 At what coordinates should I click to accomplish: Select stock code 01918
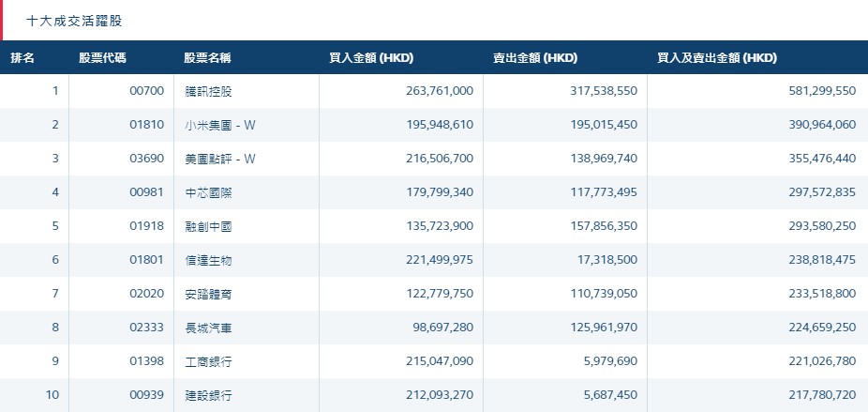(146, 225)
